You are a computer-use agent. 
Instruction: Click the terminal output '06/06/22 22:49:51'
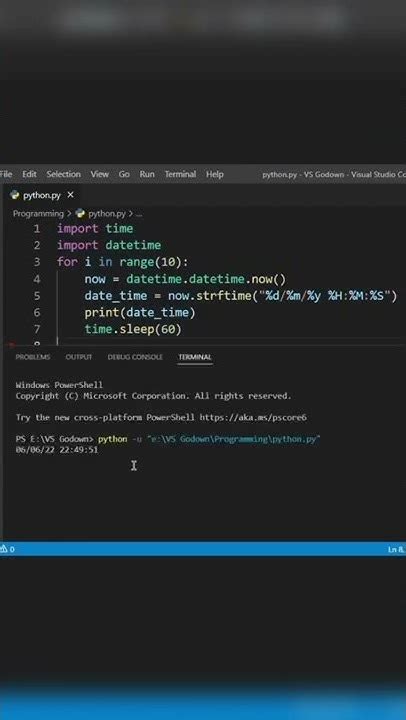[x=56, y=450]
